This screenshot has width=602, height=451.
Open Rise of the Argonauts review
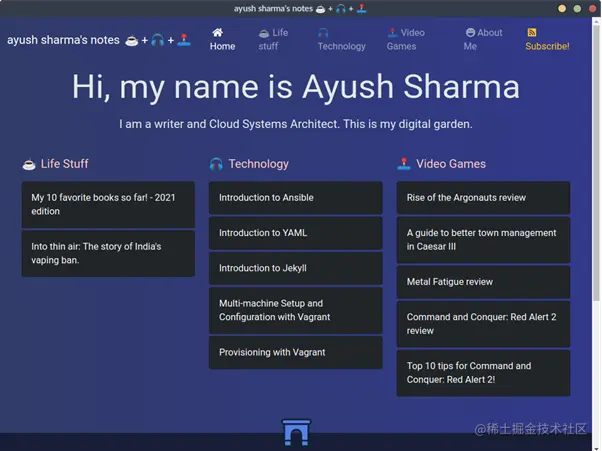(x=483, y=198)
